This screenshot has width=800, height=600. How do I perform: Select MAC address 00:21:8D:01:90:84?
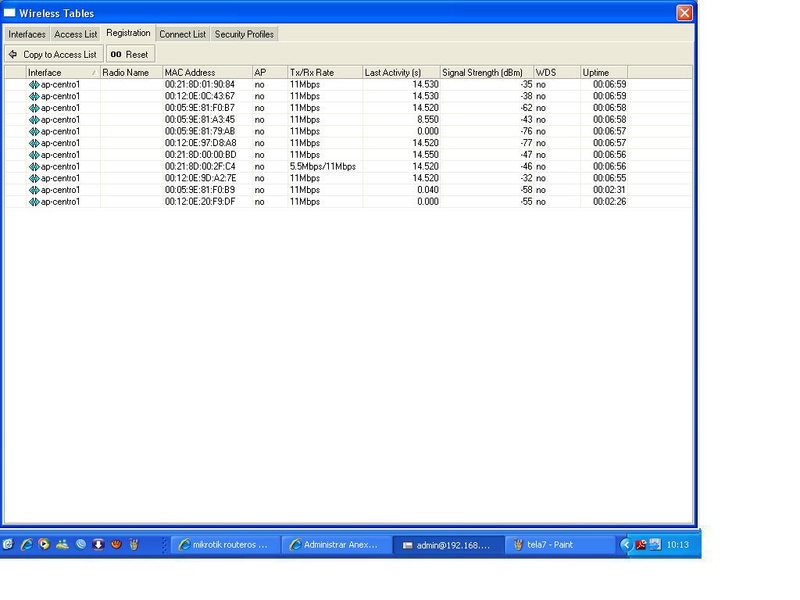click(x=200, y=85)
